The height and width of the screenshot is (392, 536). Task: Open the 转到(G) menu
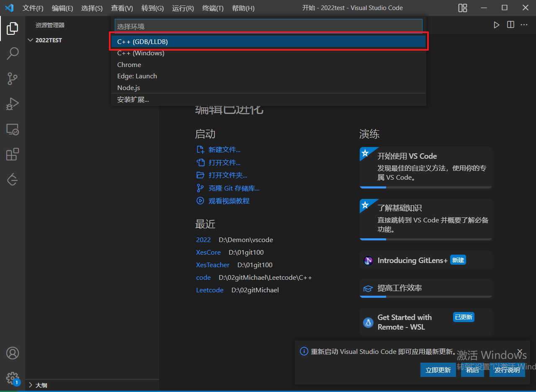pyautogui.click(x=152, y=8)
